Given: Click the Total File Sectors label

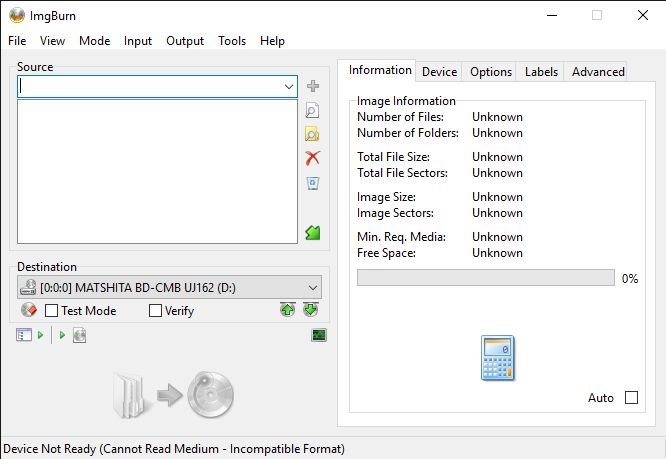Looking at the screenshot, I should [402, 173].
